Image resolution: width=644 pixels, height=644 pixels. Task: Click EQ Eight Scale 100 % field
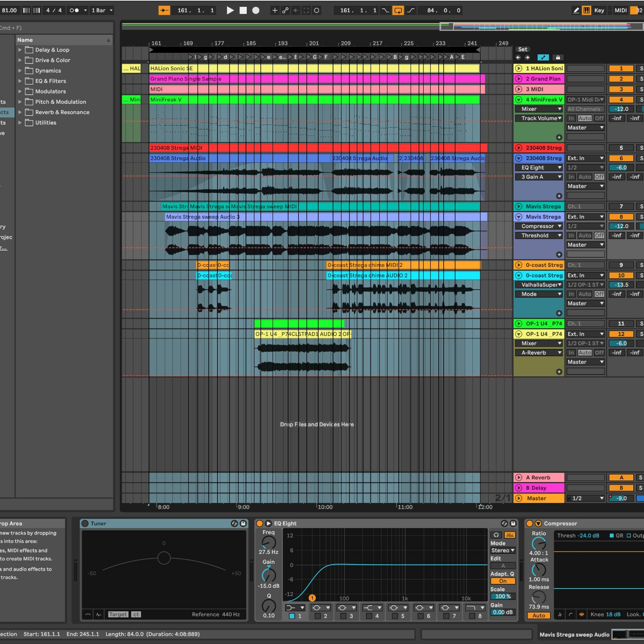pos(503,596)
